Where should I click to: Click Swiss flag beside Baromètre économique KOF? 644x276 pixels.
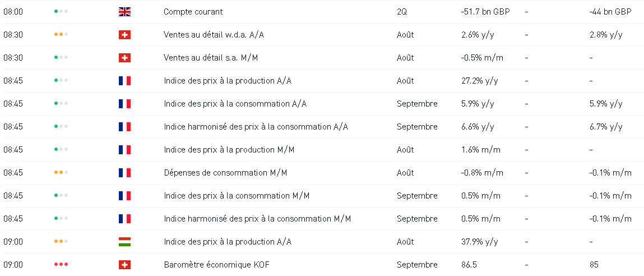tap(124, 265)
